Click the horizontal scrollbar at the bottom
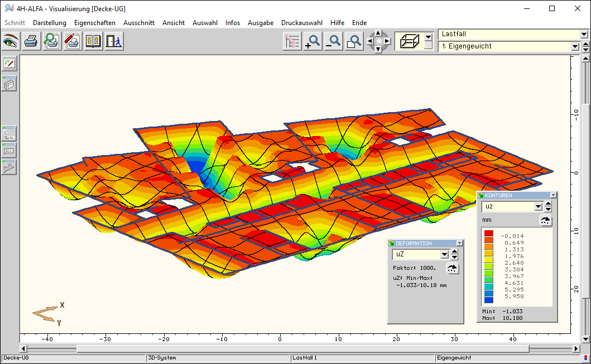The width and height of the screenshot is (591, 364). (301, 349)
